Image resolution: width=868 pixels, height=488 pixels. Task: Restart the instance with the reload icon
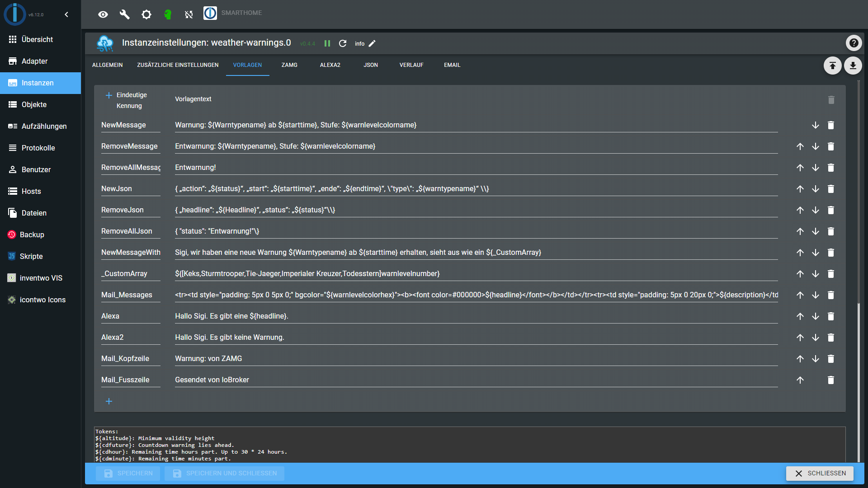[x=343, y=43]
